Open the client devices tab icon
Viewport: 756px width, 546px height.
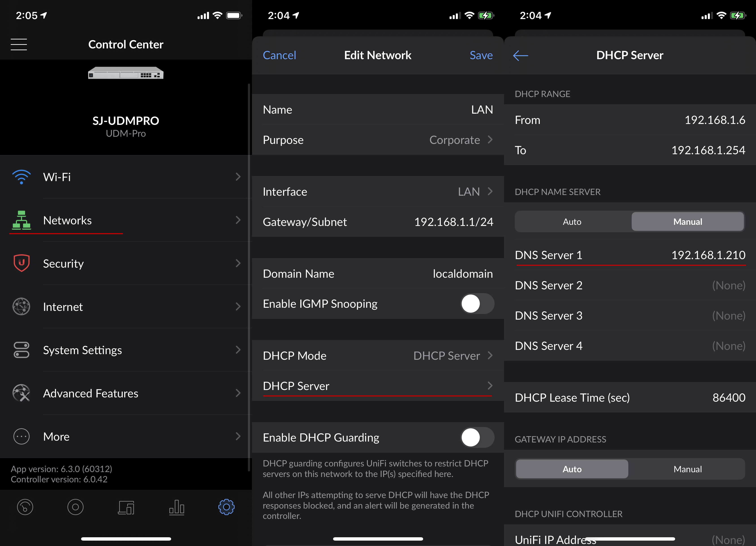coord(126,507)
